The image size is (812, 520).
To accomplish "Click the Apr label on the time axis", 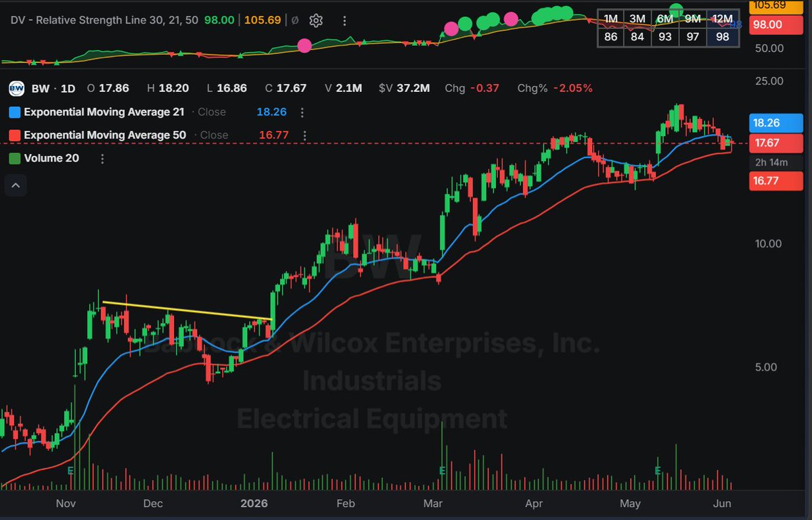I will [535, 504].
